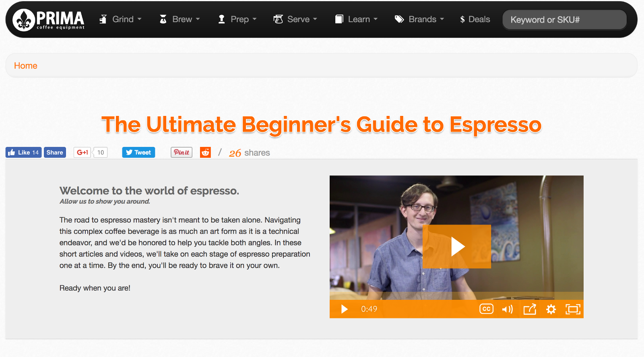644x357 pixels.
Task: Share the page on Reddit
Action: tap(205, 153)
